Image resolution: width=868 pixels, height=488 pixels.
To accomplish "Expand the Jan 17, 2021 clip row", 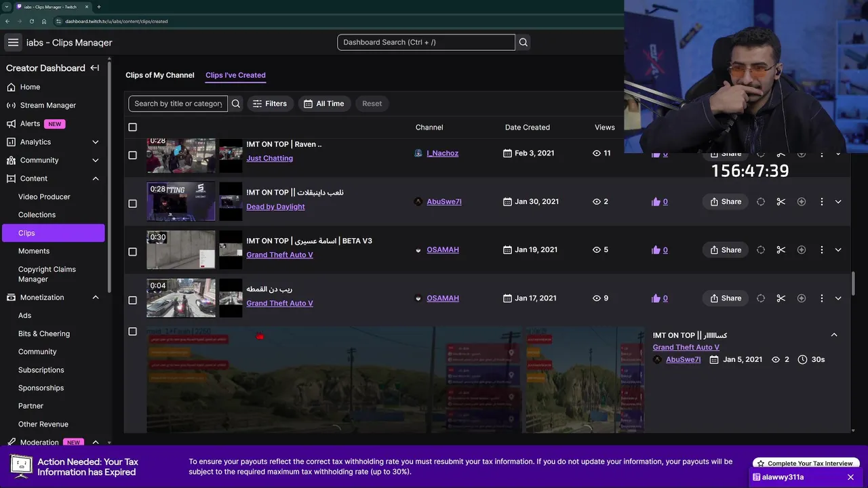I will 838,298.
